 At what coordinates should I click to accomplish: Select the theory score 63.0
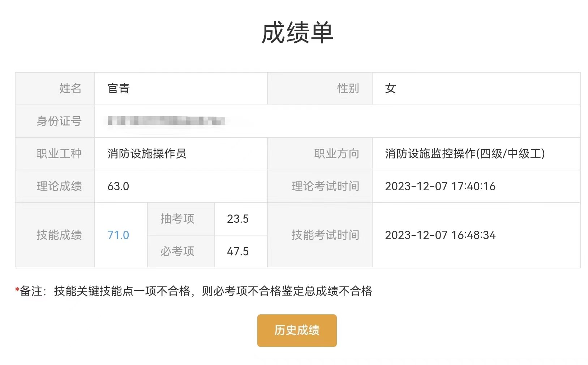click(118, 186)
